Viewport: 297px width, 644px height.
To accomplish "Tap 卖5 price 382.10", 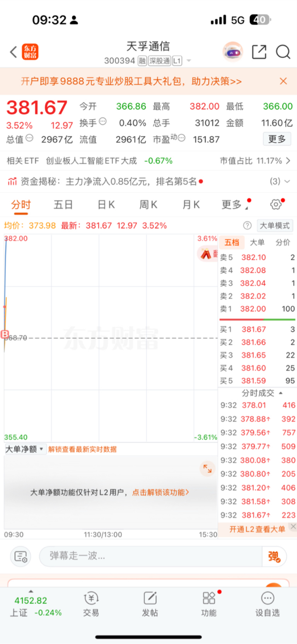I will (x=254, y=257).
